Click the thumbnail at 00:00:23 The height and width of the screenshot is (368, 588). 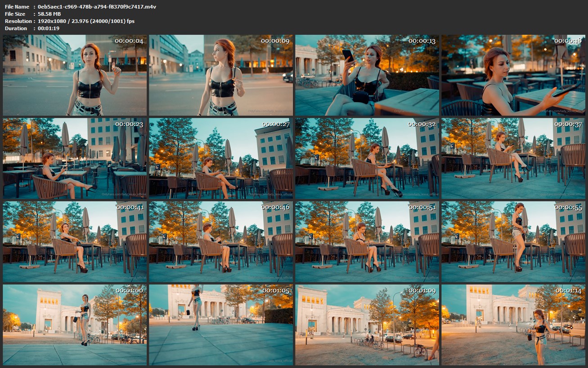[75, 158]
